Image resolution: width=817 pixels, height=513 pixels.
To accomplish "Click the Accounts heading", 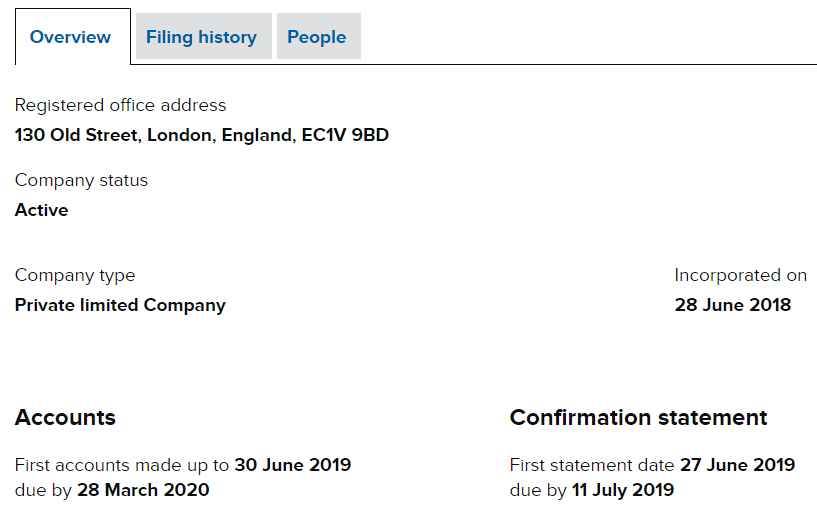I will 65,417.
